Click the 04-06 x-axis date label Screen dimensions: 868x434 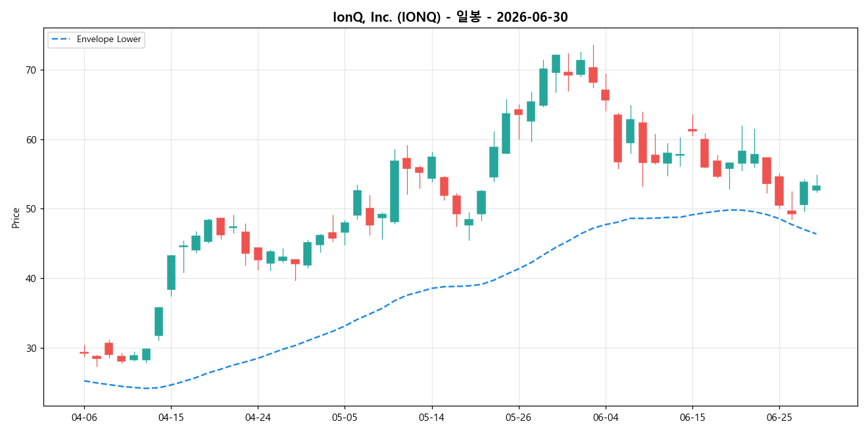pyautogui.click(x=84, y=417)
